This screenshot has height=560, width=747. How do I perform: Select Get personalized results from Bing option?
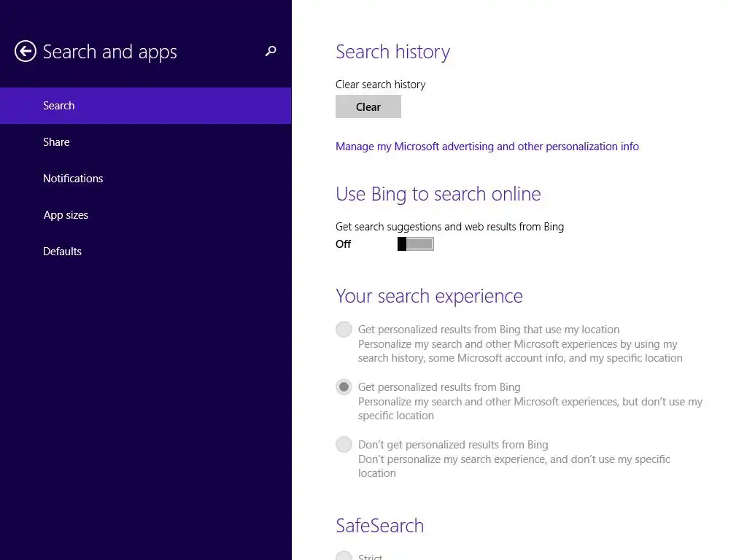[x=344, y=386]
